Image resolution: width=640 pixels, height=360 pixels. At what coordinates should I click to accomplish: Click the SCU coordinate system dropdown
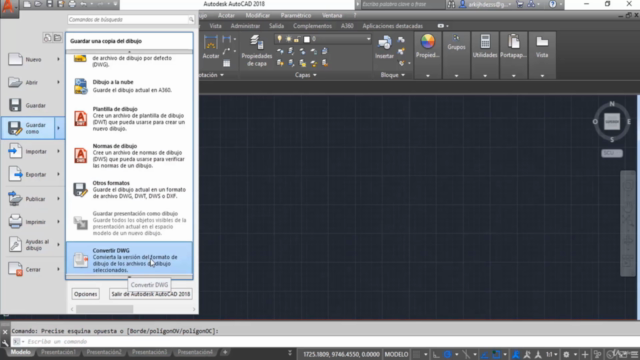coord(611,153)
